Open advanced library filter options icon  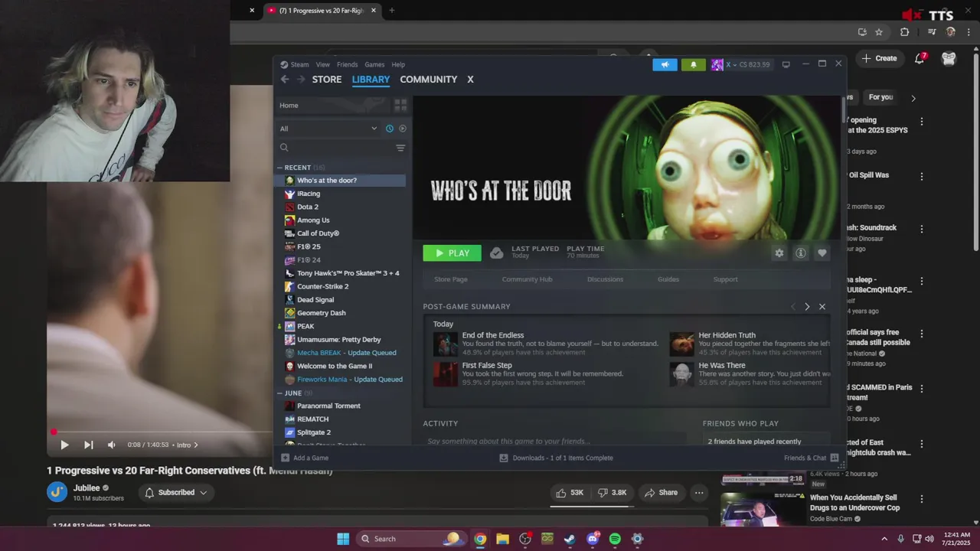click(x=400, y=148)
